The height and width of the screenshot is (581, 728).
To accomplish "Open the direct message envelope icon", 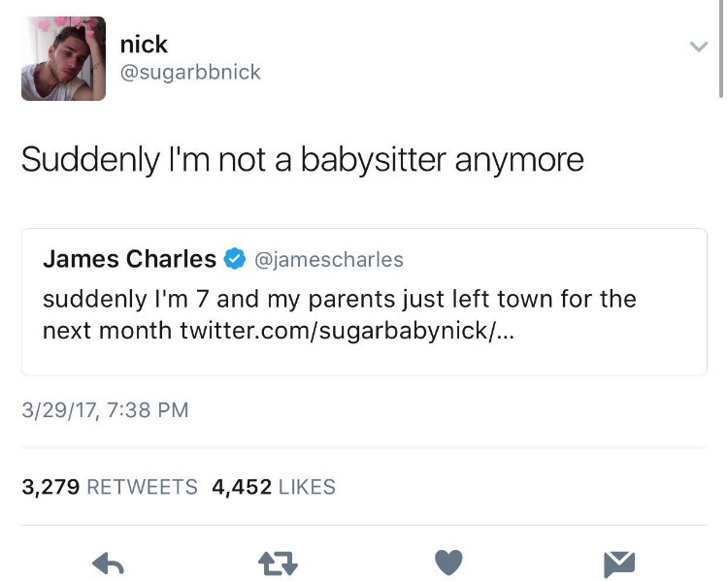I will click(x=618, y=563).
